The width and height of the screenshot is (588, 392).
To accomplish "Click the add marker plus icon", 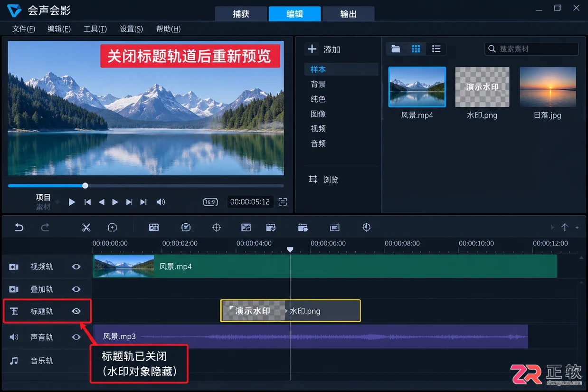I will 112,228.
